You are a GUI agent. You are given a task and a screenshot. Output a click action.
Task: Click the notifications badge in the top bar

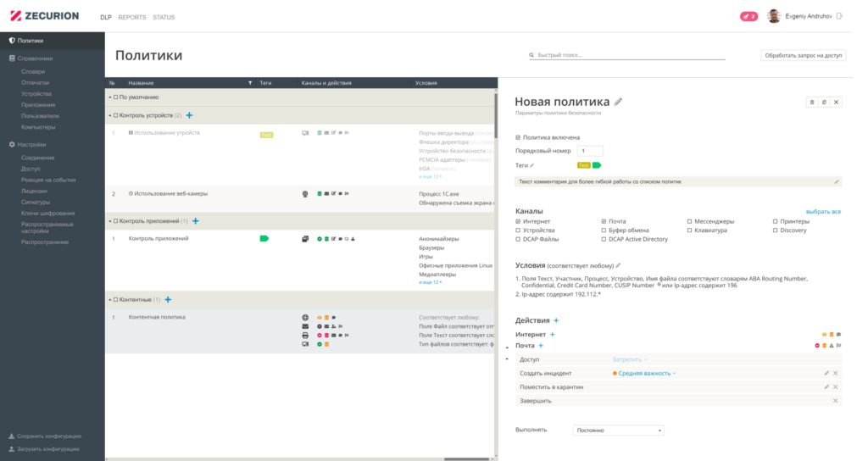pyautogui.click(x=748, y=16)
